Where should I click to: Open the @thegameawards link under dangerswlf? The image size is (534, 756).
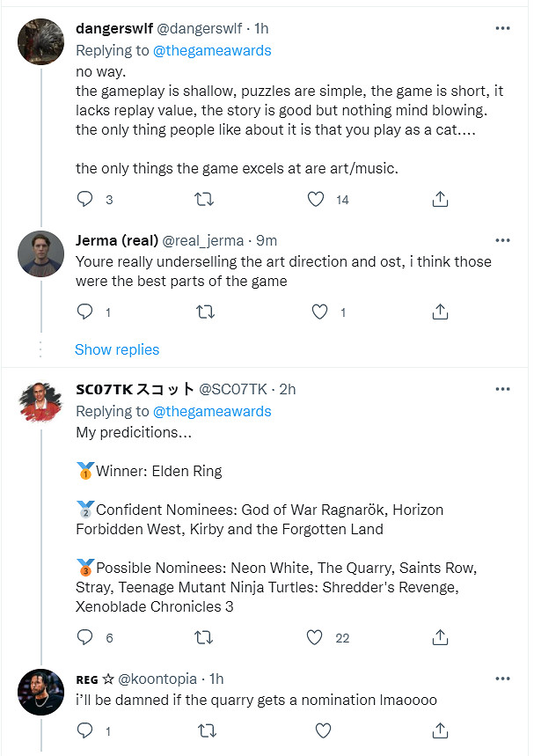pos(212,50)
